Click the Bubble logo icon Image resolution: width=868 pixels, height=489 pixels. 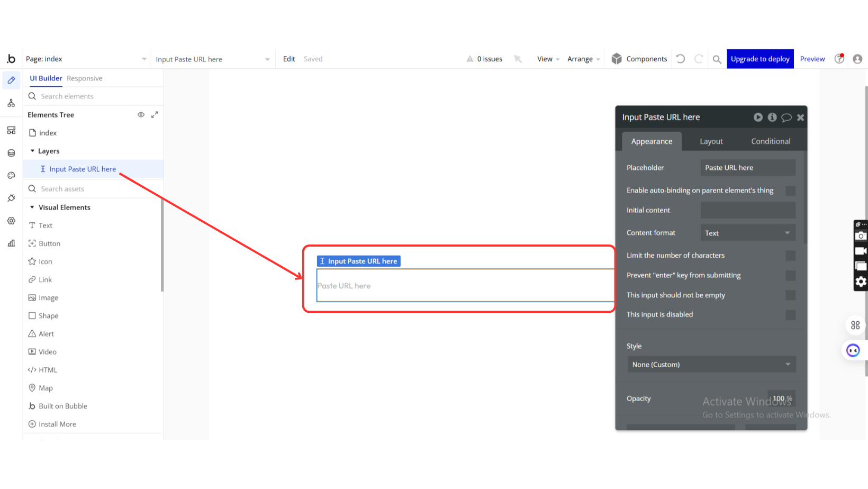(x=11, y=59)
